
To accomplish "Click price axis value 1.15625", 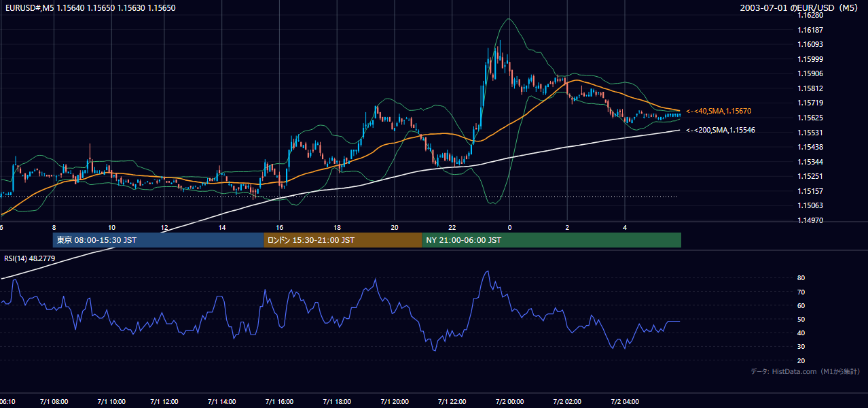I will point(810,118).
